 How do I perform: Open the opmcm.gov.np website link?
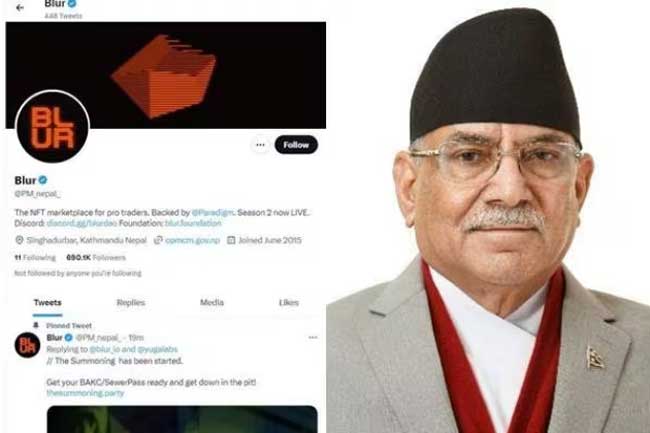coord(192,240)
